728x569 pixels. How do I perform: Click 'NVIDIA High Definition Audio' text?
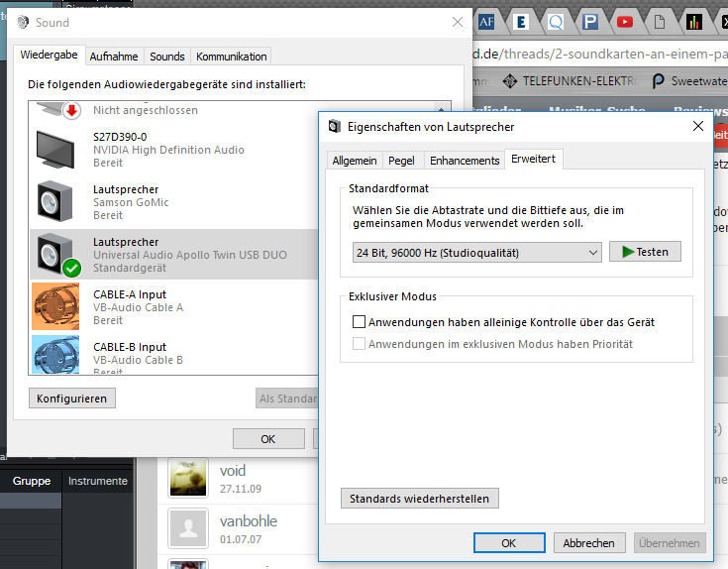coord(168,150)
